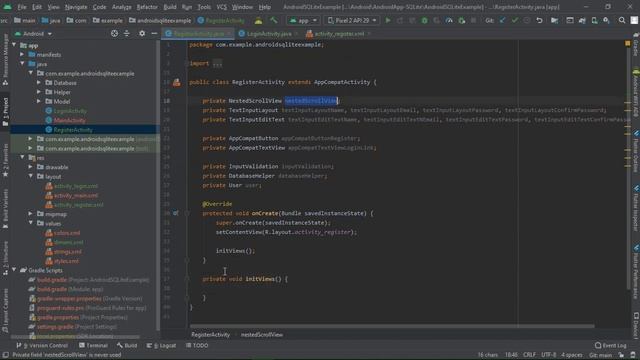Open the File menu
Image resolution: width=640 pixels, height=360 pixels.
click(x=22, y=7)
